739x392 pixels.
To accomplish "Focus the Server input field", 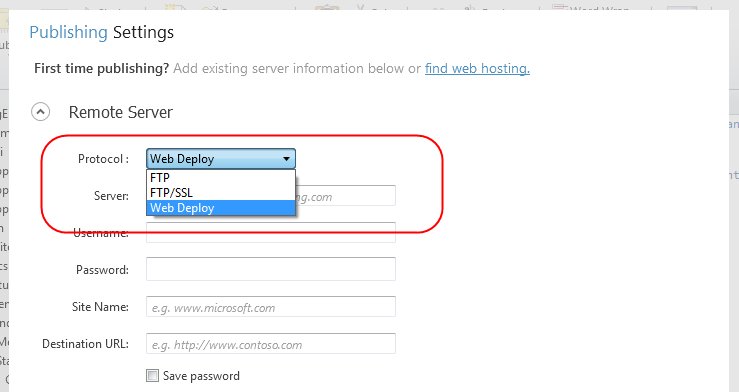I will 345,196.
